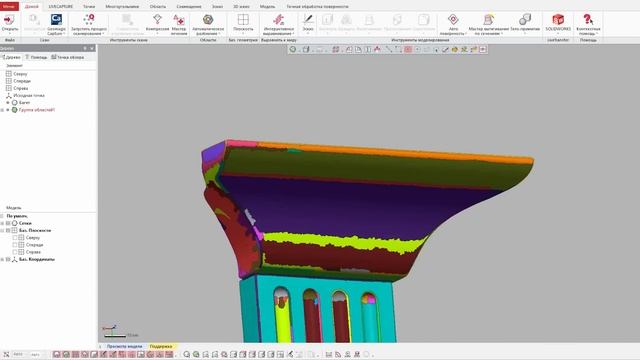This screenshot has height=360, width=640.
Task: Open Открыть dropdown arrow
Action: pos(9,33)
